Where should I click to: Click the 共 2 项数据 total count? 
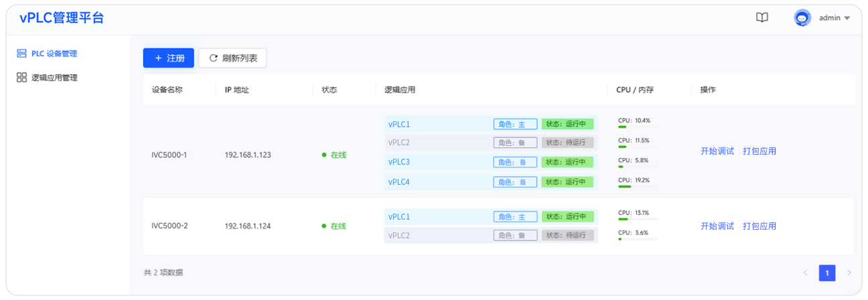pyautogui.click(x=163, y=273)
